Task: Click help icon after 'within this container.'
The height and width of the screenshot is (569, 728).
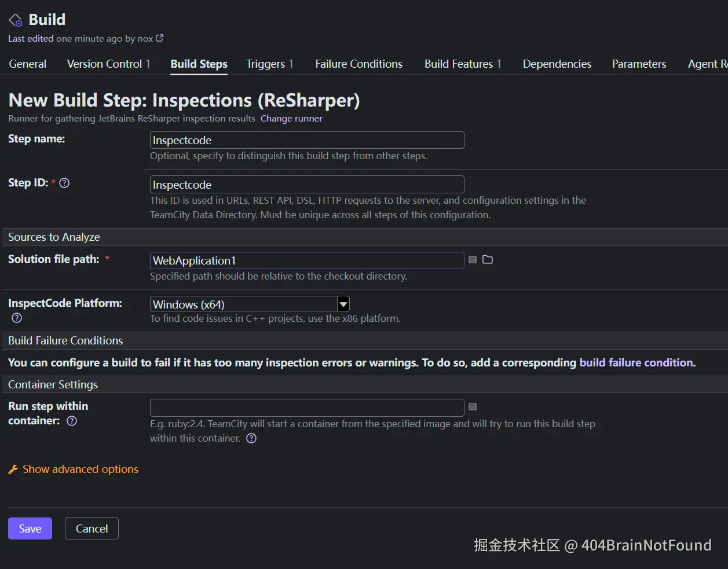Action: pyautogui.click(x=251, y=438)
